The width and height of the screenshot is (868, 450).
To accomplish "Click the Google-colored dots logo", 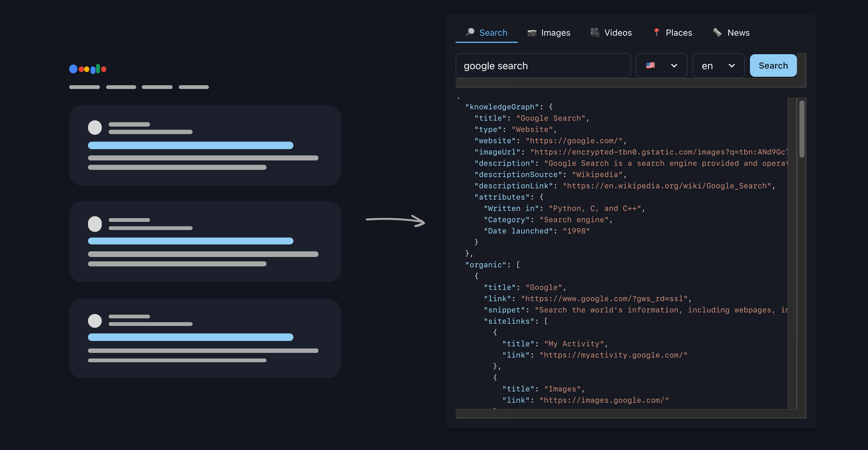I will click(87, 69).
